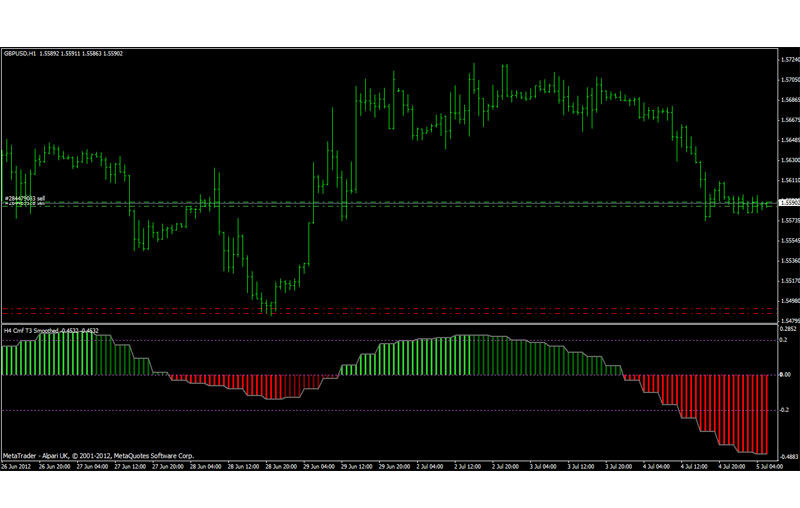Click the 1.5724 price scale label
The image size is (800, 508).
coord(790,60)
